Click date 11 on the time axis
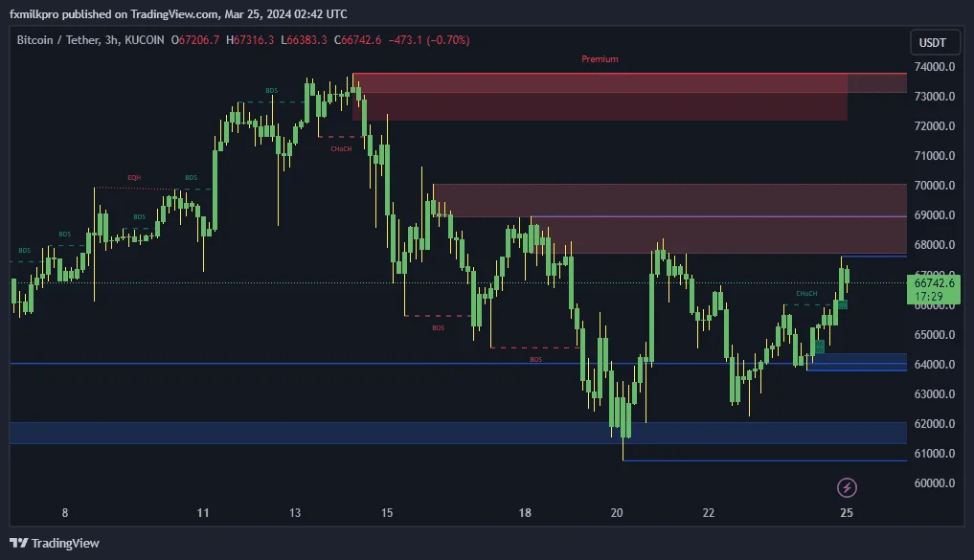The width and height of the screenshot is (974, 560). [203, 513]
